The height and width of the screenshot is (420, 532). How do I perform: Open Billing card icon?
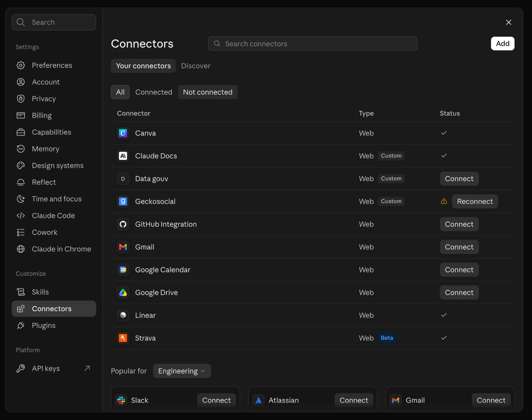click(21, 115)
